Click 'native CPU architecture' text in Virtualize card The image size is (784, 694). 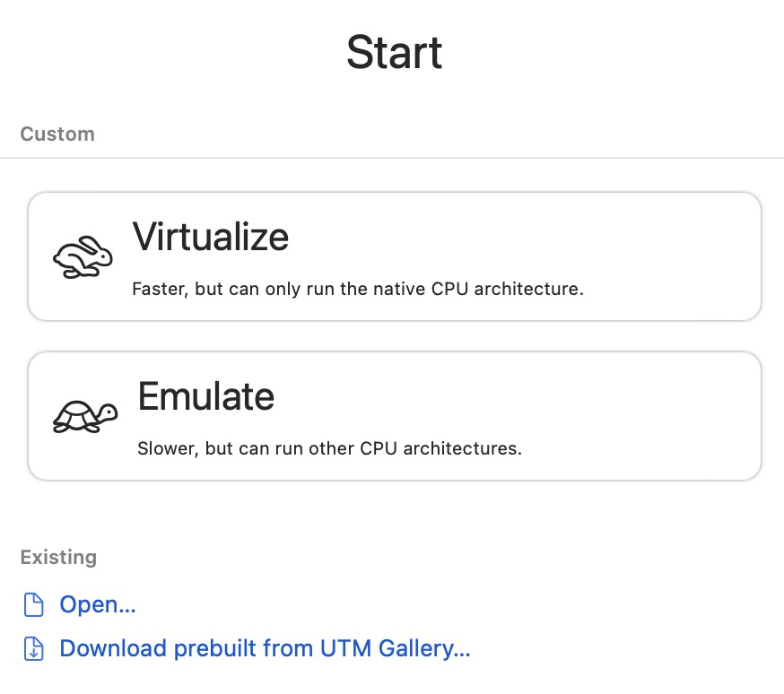[x=478, y=289]
